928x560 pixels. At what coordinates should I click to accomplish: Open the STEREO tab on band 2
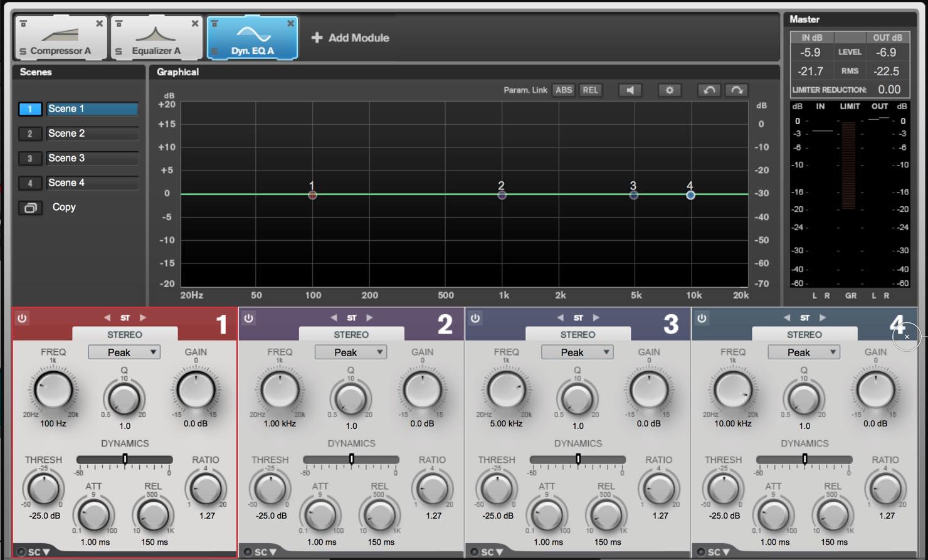coord(351,335)
